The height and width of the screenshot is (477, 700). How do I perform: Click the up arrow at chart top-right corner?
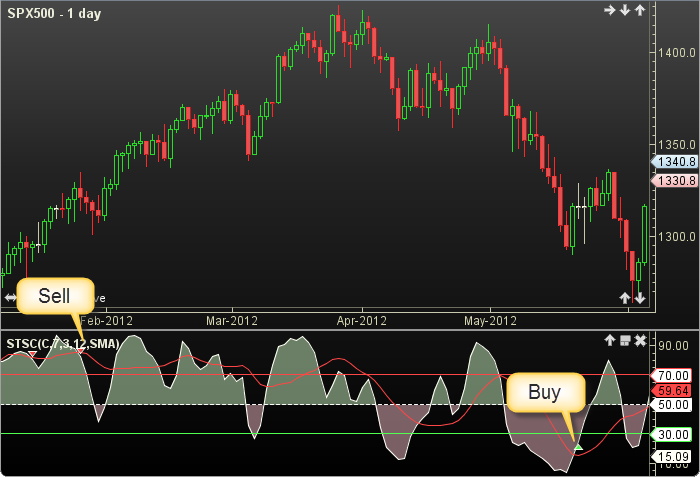point(640,10)
